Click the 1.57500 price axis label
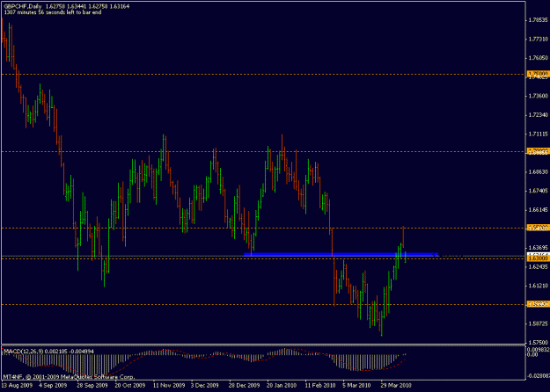This screenshot has width=550, height=392. point(538,343)
